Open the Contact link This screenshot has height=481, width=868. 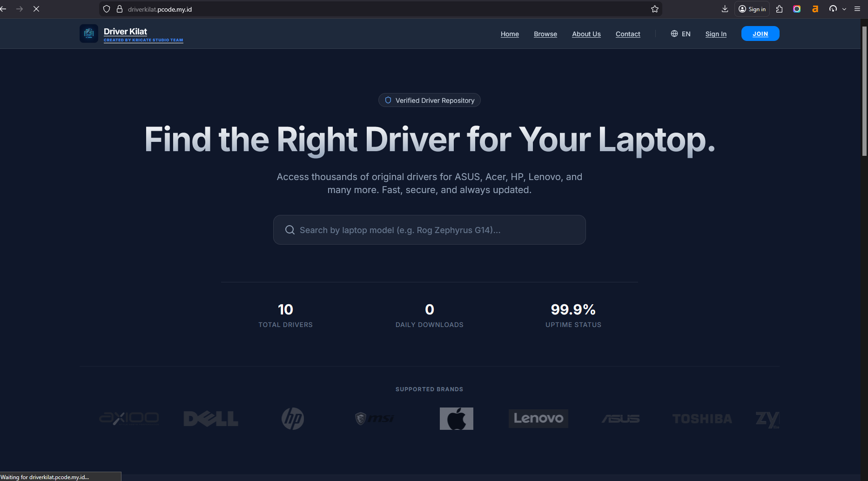(x=627, y=34)
